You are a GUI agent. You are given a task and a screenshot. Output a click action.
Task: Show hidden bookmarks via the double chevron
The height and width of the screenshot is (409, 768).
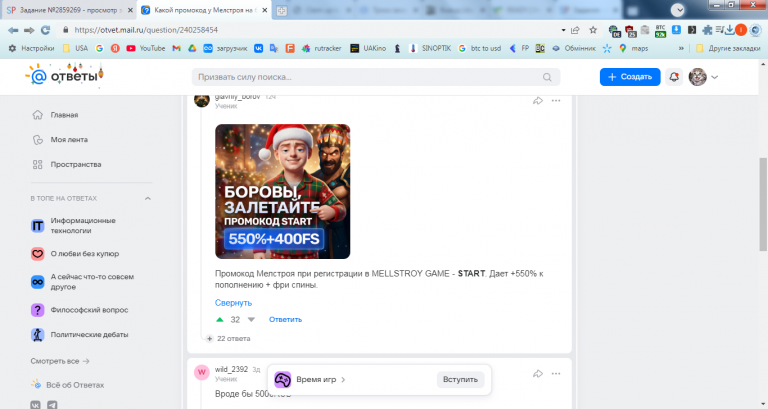681,48
